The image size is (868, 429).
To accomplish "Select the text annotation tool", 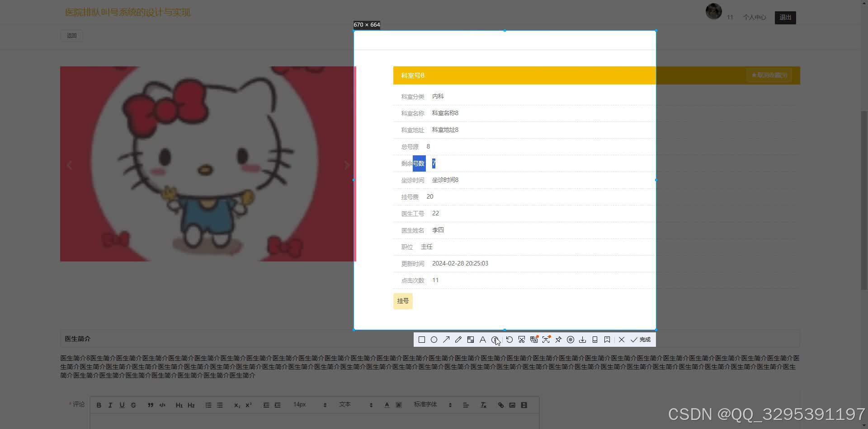I will (x=483, y=340).
